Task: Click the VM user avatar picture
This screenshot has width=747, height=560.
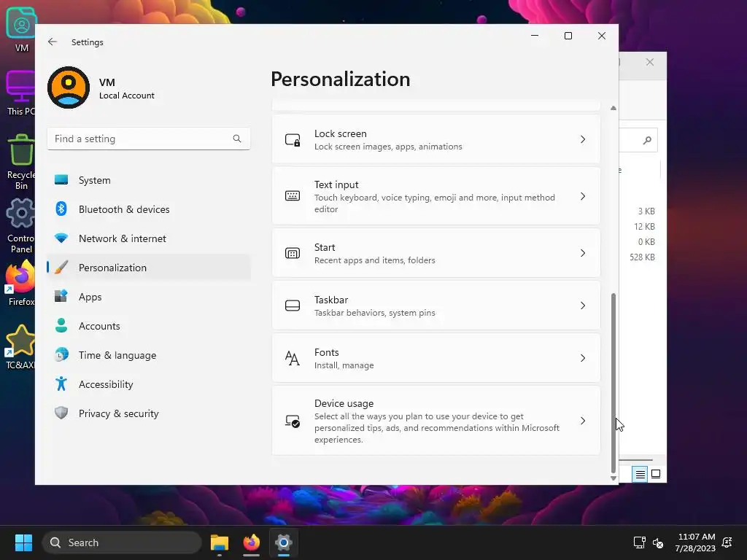Action: pyautogui.click(x=69, y=87)
